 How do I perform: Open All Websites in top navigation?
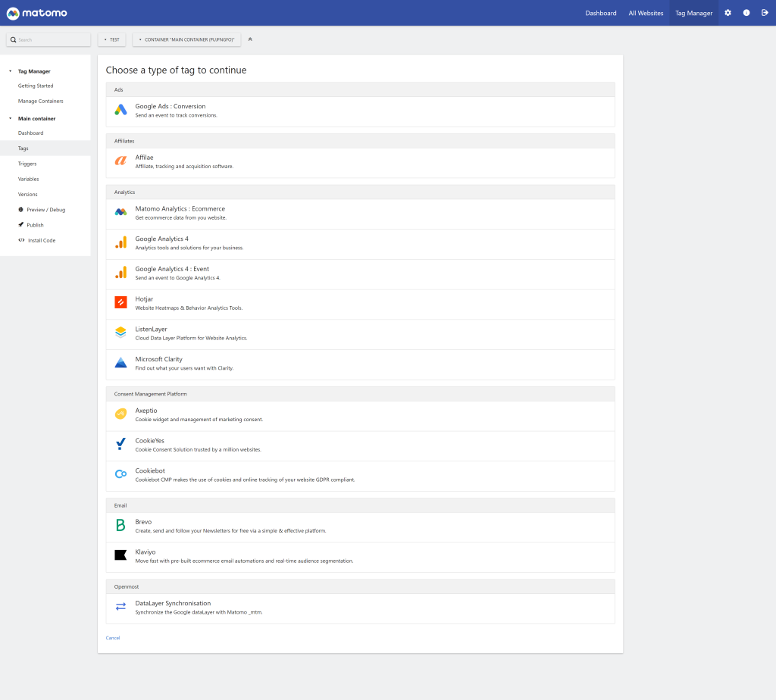pyautogui.click(x=646, y=14)
